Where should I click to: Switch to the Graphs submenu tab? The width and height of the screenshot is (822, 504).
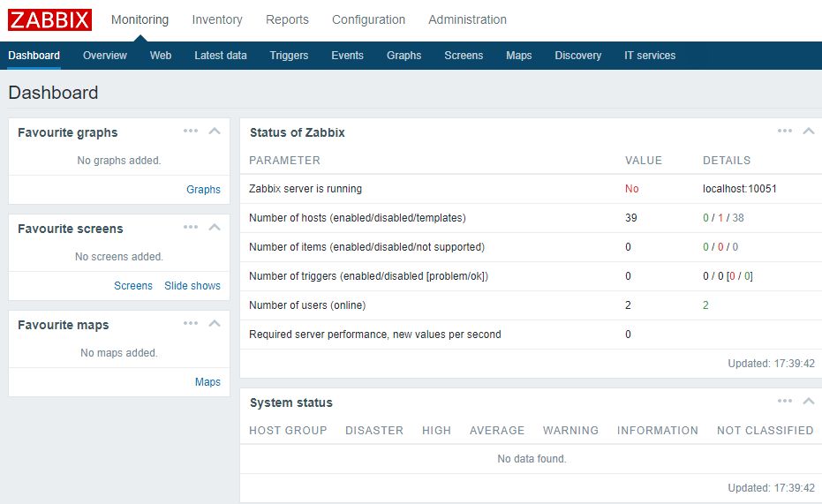[404, 56]
